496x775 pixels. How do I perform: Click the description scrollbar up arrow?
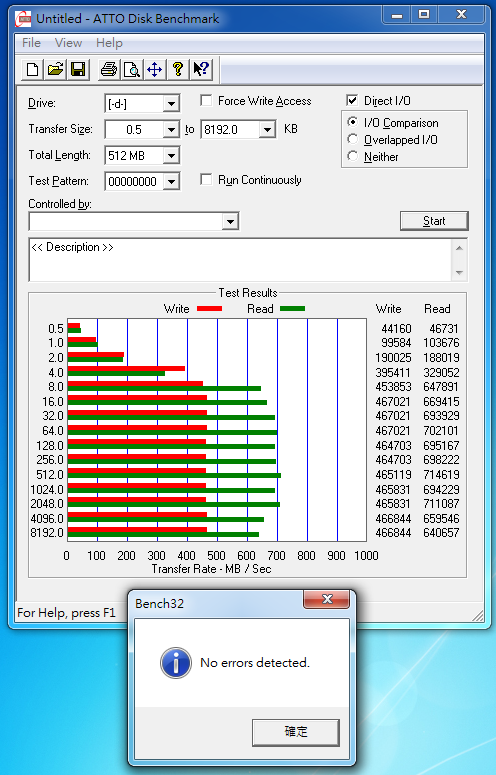point(459,248)
